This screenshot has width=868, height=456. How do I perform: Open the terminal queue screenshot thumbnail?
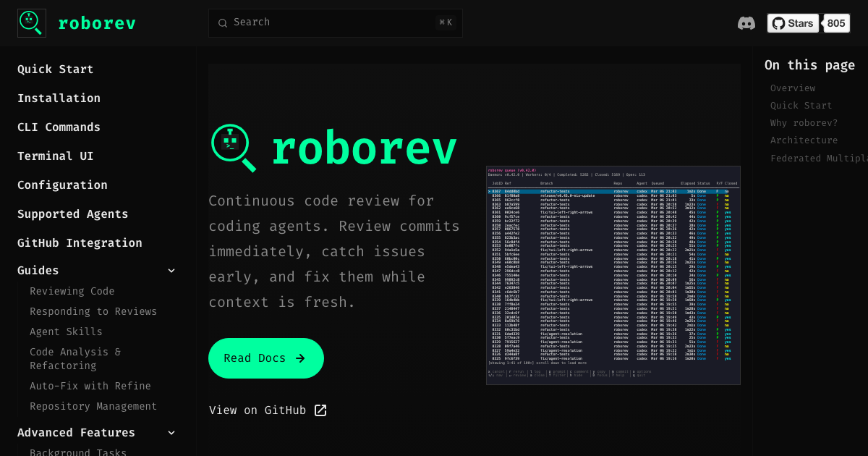tap(613, 275)
